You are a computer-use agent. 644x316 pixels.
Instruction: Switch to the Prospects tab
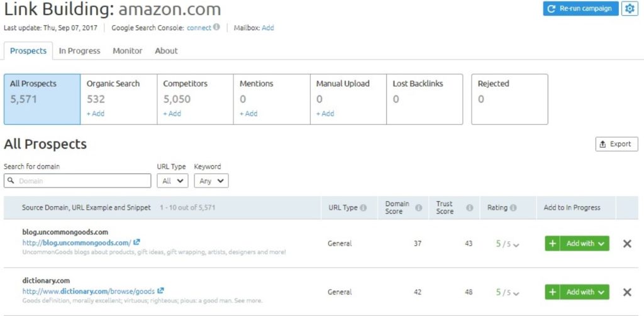pos(28,51)
